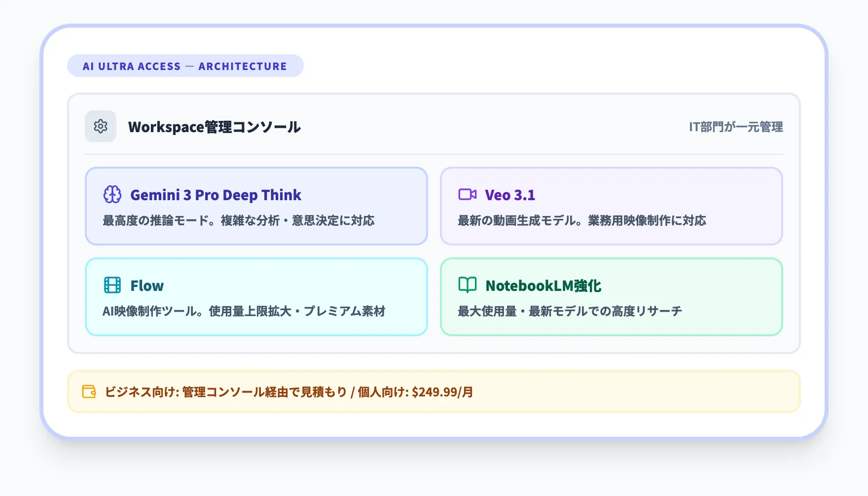Open the NotebookLM強化 title

[543, 285]
